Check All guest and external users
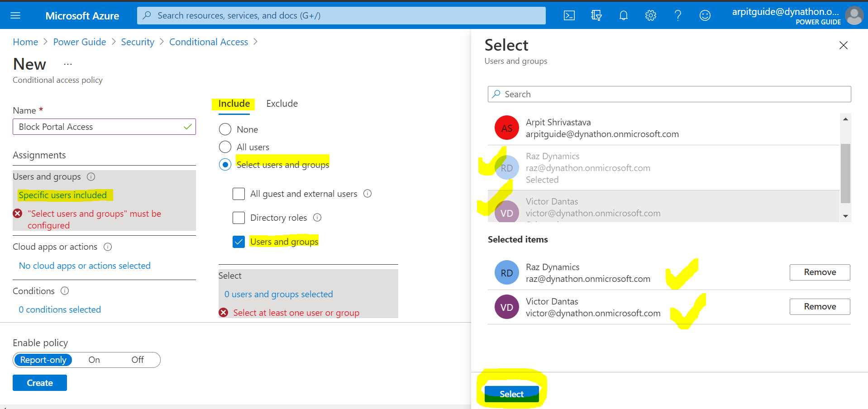This screenshot has height=409, width=868. (238, 194)
